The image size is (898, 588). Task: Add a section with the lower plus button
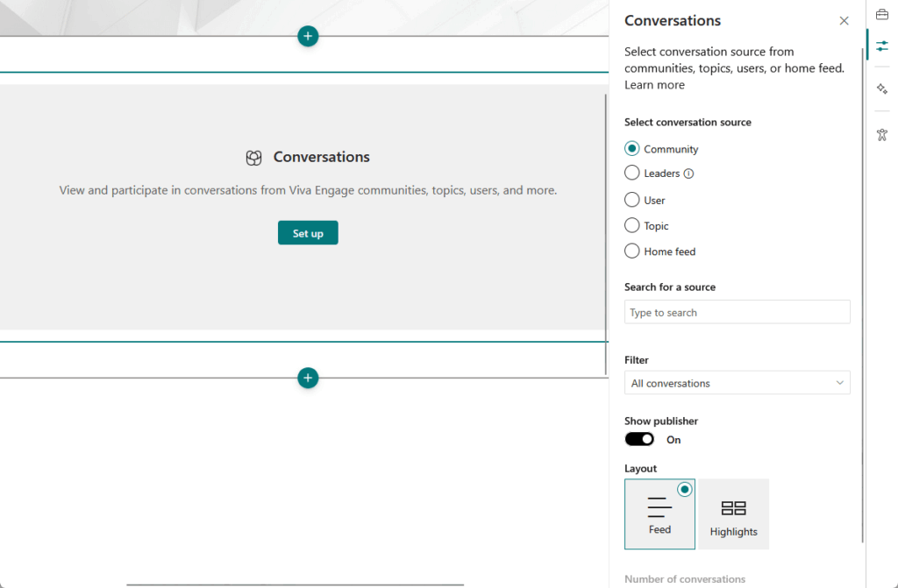coord(308,378)
